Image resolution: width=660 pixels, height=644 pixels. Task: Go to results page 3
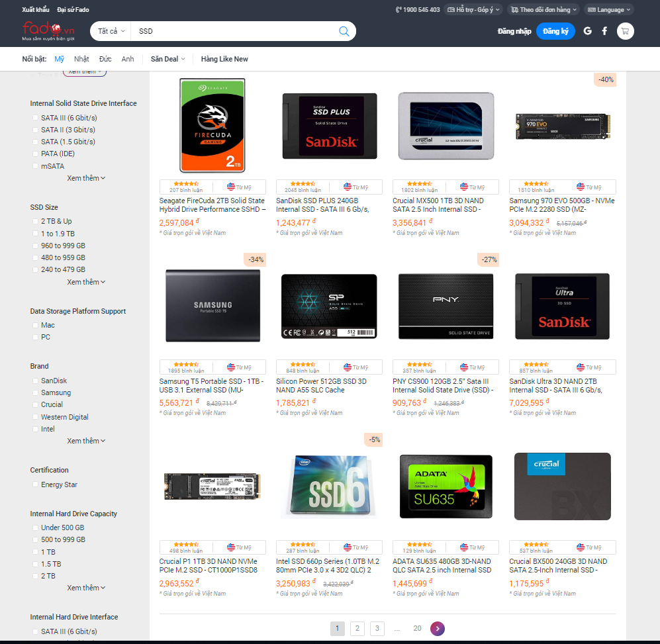click(x=377, y=628)
